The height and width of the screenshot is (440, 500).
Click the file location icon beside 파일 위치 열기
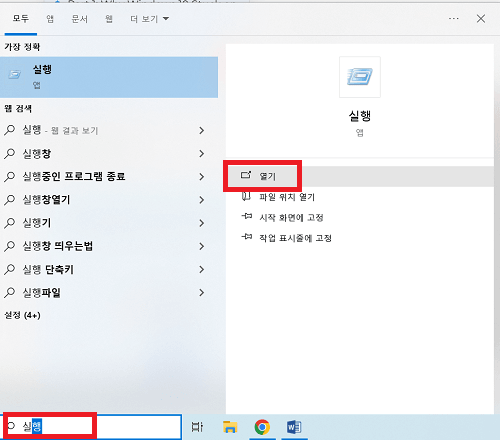click(246, 196)
